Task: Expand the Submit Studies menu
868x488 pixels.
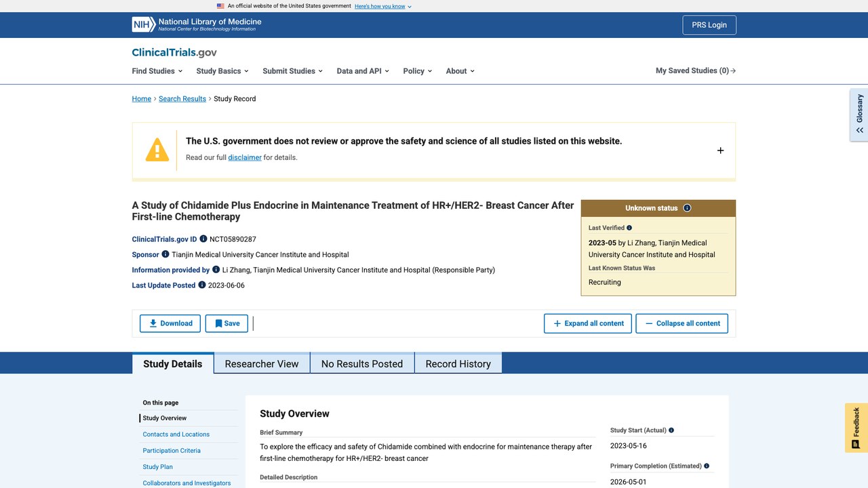Action: click(292, 71)
